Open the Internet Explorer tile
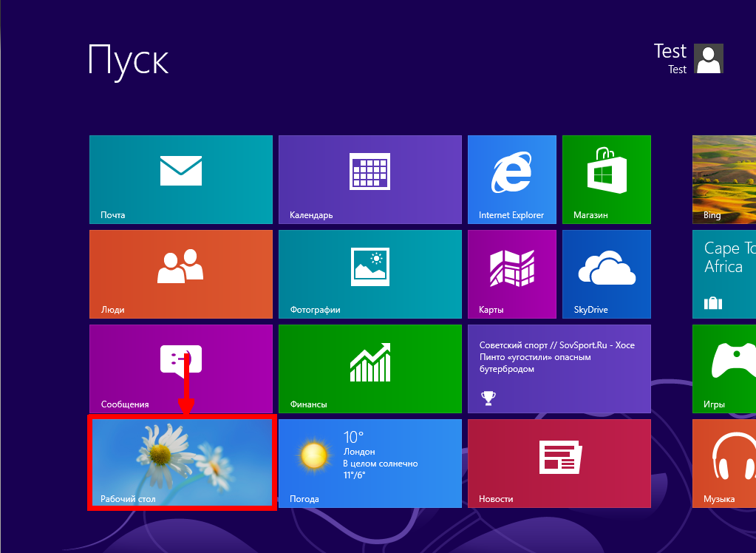Image resolution: width=756 pixels, height=553 pixels. click(511, 180)
